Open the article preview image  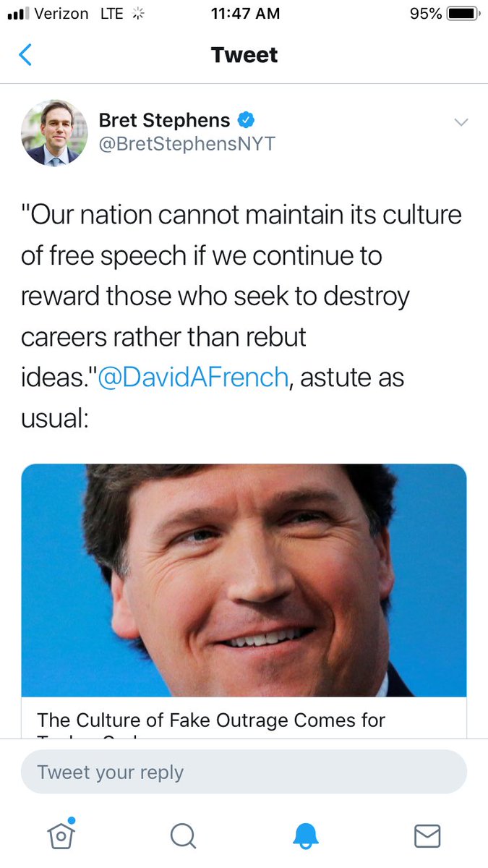[244, 580]
